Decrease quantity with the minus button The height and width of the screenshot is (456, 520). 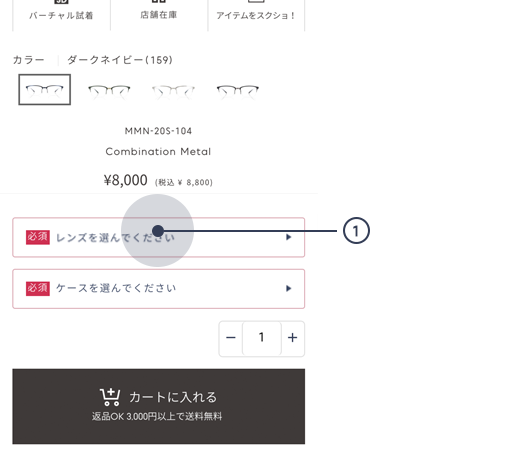231,338
